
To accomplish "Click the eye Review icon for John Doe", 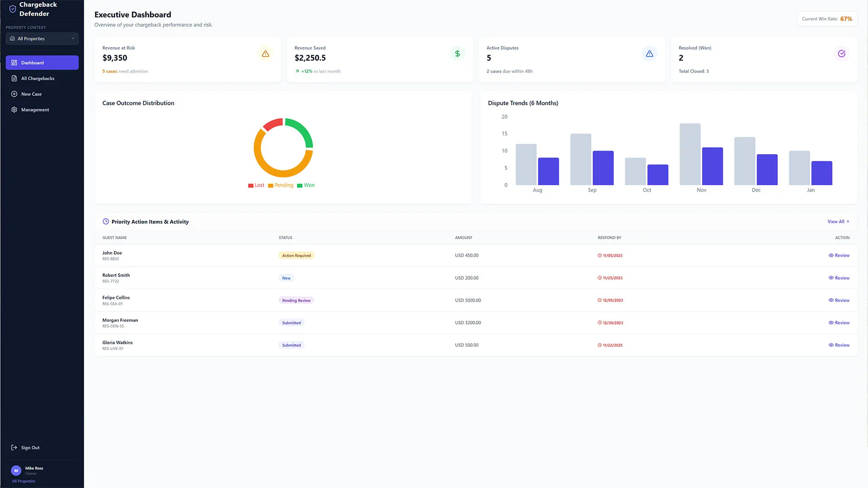I will coord(831,256).
